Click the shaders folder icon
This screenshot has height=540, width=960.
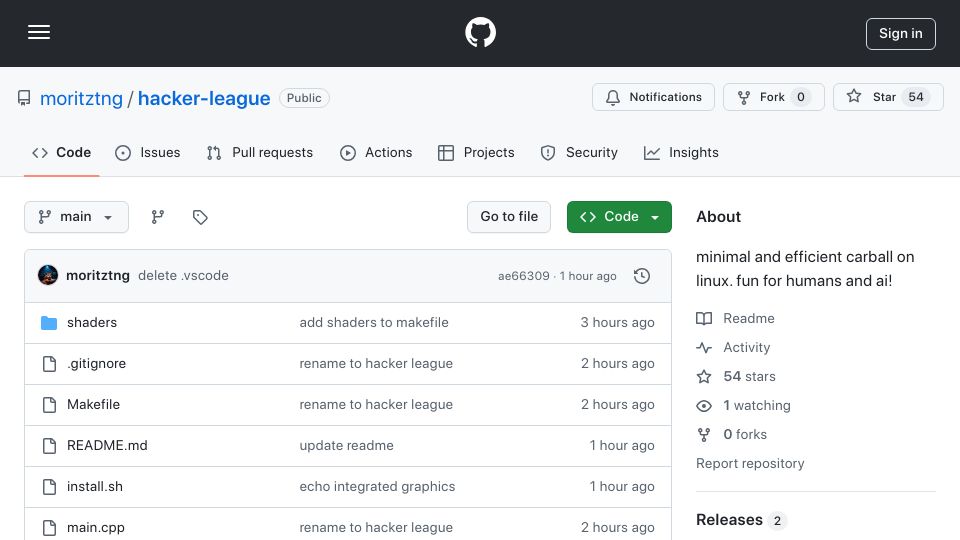49,323
